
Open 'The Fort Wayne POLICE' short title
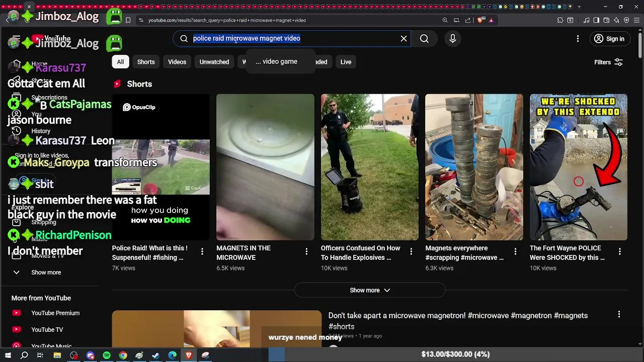click(567, 252)
